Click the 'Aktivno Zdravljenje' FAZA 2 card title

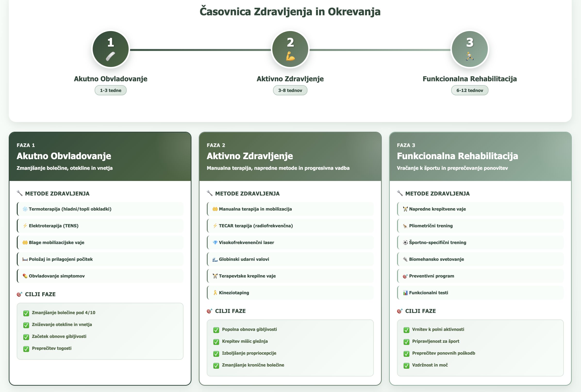click(x=249, y=156)
